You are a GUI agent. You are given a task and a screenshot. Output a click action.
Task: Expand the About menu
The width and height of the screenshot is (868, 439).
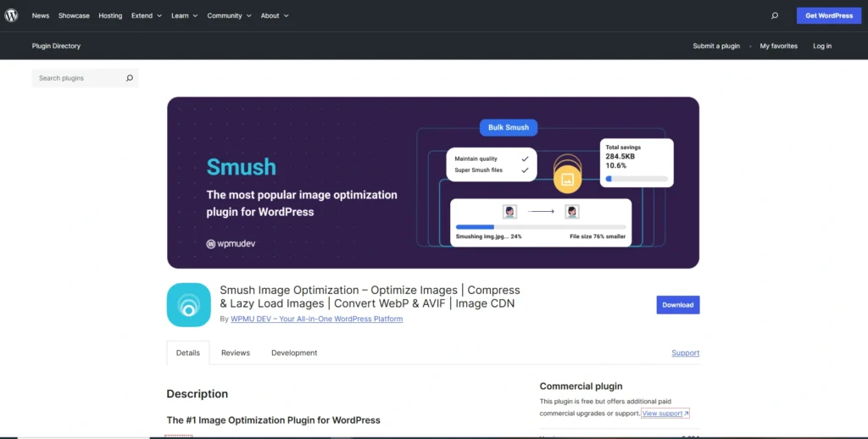pyautogui.click(x=275, y=15)
